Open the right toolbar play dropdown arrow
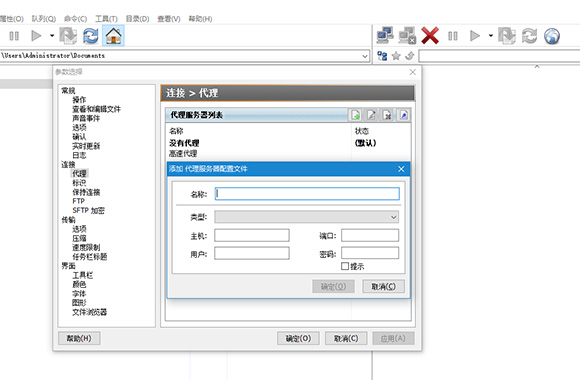Screen dimensions: 580x380 pyautogui.click(x=490, y=36)
